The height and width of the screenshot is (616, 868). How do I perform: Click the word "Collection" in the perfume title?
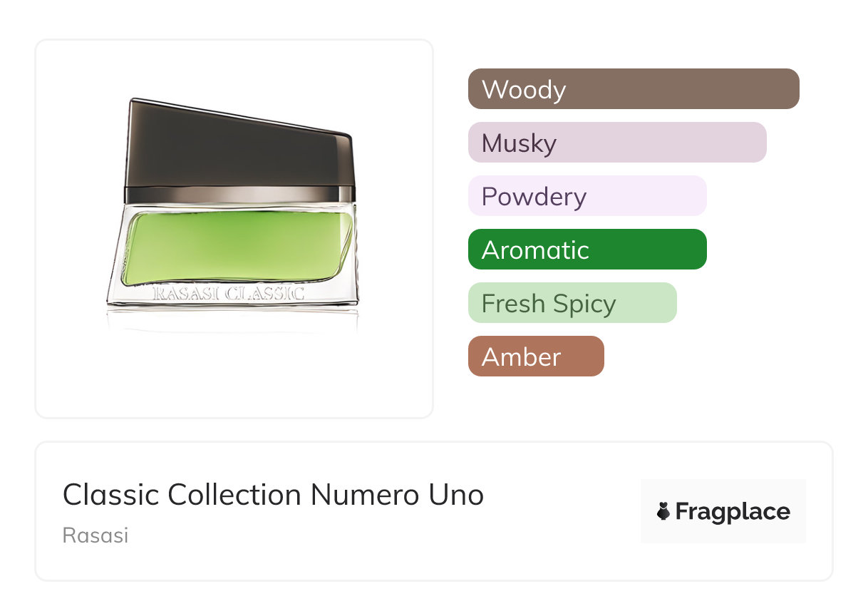tap(235, 495)
